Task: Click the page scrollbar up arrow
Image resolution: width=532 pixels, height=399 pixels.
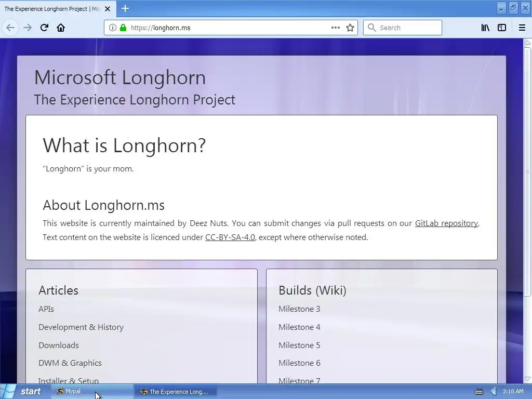Action: [x=527, y=43]
